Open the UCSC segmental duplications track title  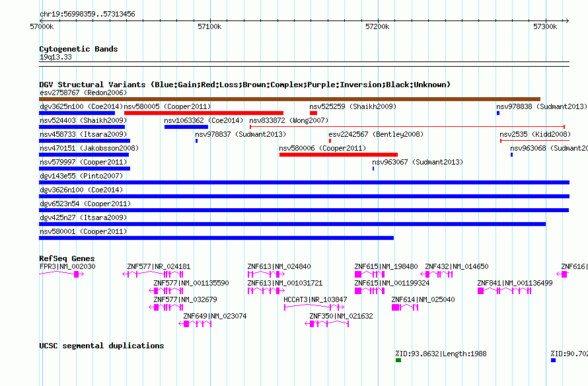click(x=102, y=346)
